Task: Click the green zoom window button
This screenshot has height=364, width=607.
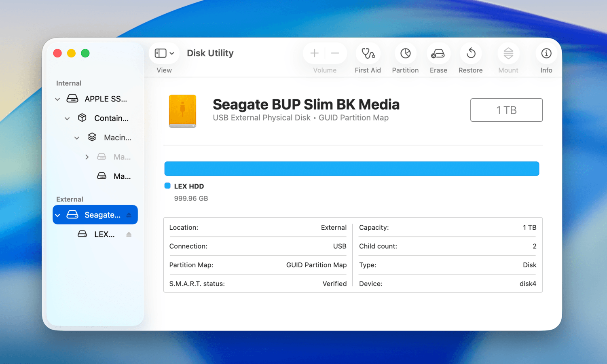Action: click(85, 53)
